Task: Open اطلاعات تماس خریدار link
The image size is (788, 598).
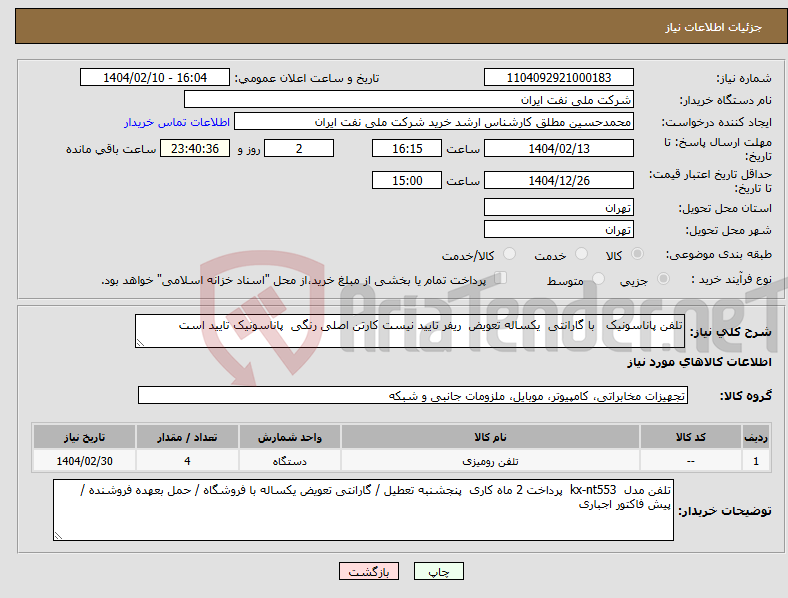Action: (177, 122)
